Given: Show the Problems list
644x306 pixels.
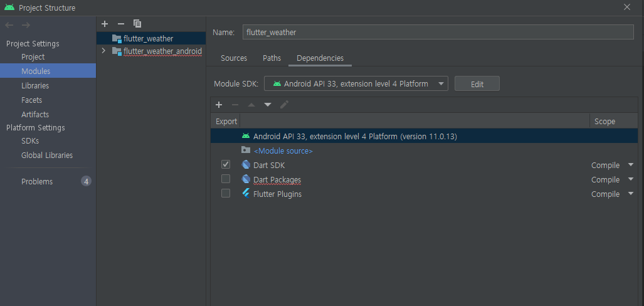Looking at the screenshot, I should [37, 182].
